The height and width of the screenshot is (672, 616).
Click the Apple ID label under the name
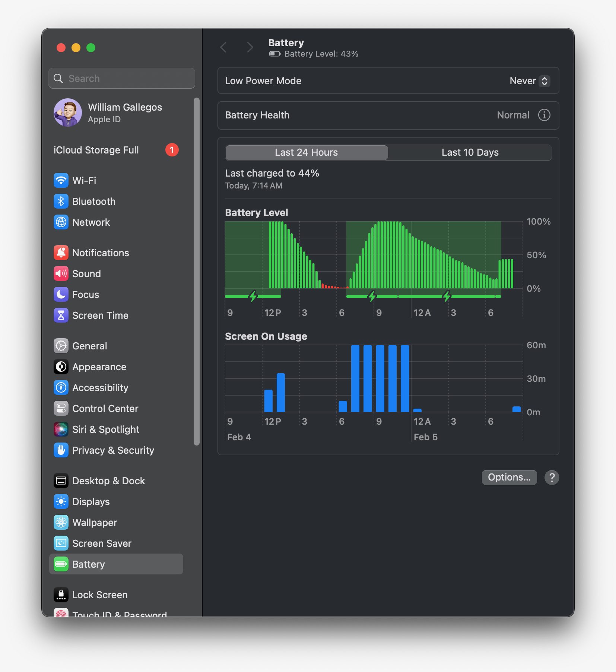(104, 120)
